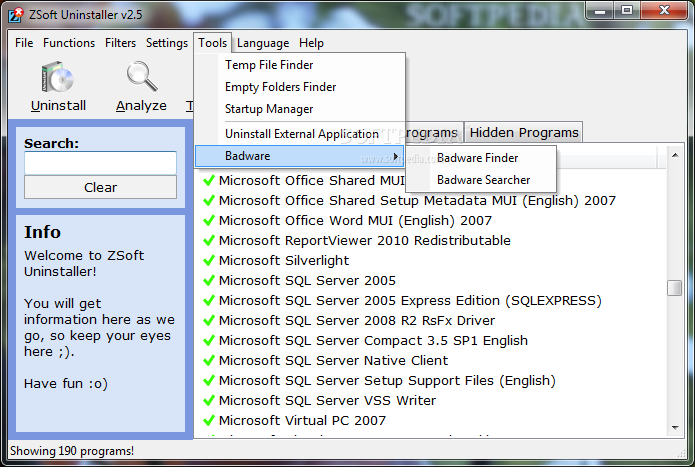Image resolution: width=695 pixels, height=467 pixels.
Task: Click checkmark beside SQL Server Setup Support Files
Action: (x=209, y=381)
